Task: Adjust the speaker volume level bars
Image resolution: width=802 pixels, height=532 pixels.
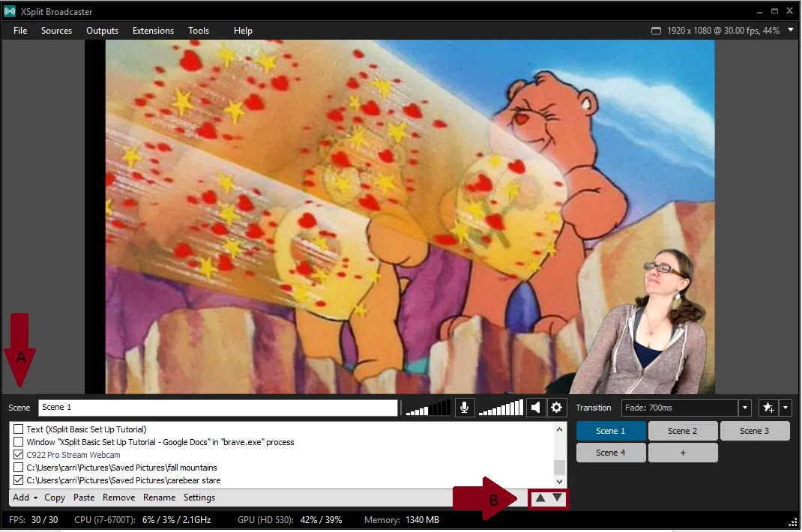Action: pyautogui.click(x=501, y=408)
